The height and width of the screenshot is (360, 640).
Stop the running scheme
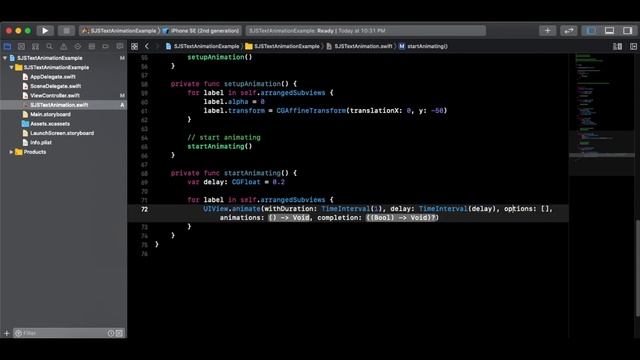66,31
